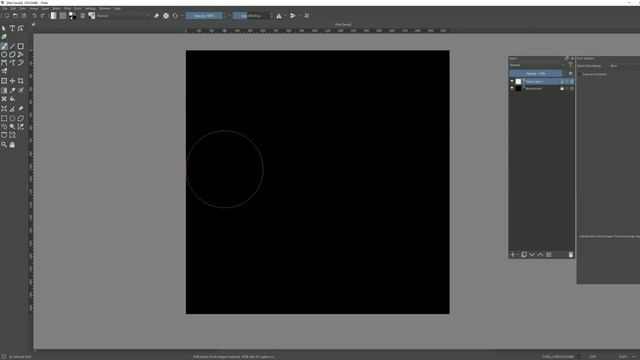
Task: Select the Freehand Path tool
Action: 12,62
